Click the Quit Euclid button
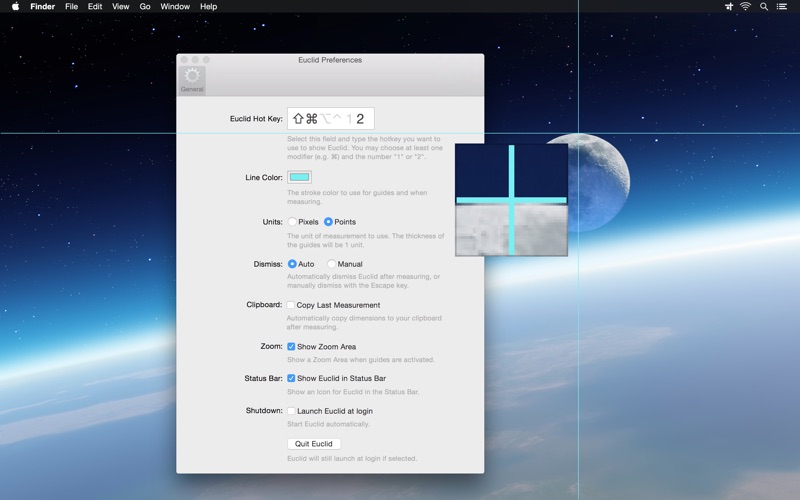800x500 pixels. tap(314, 444)
